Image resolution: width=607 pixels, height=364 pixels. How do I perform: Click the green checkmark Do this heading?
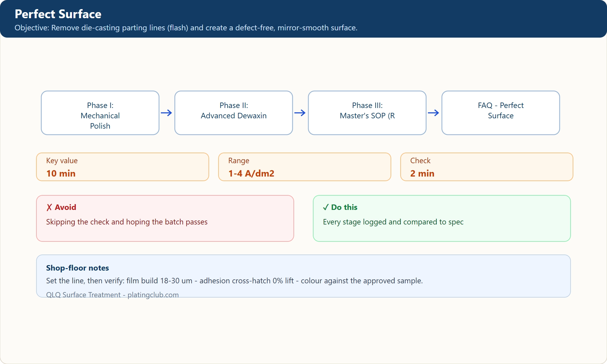tap(340, 207)
